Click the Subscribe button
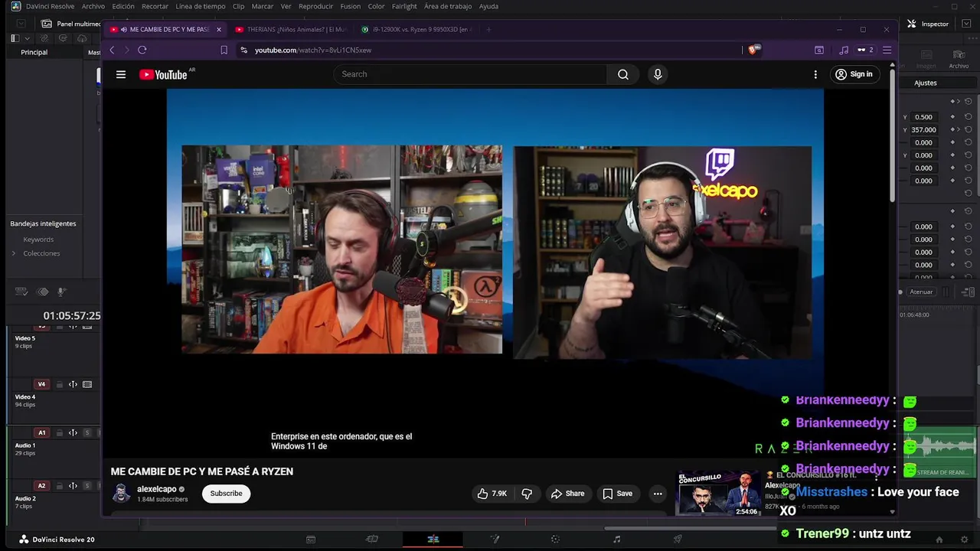The width and height of the screenshot is (980, 551). pos(226,494)
